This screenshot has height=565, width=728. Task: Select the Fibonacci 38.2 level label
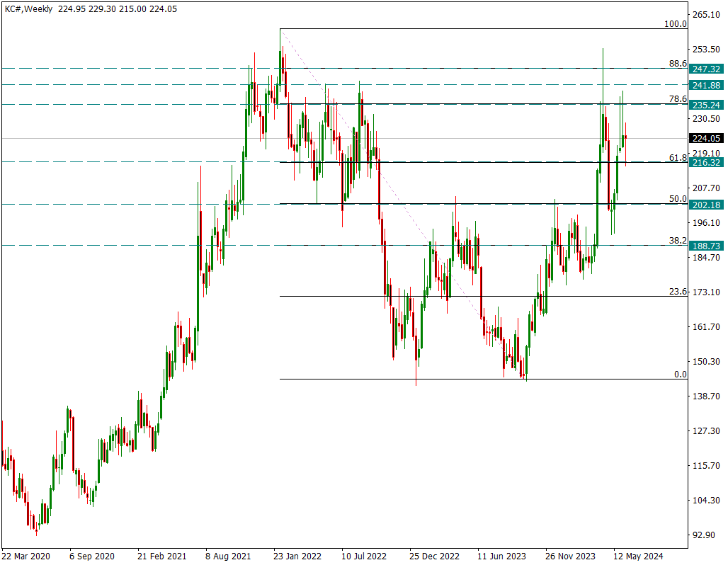tap(678, 241)
